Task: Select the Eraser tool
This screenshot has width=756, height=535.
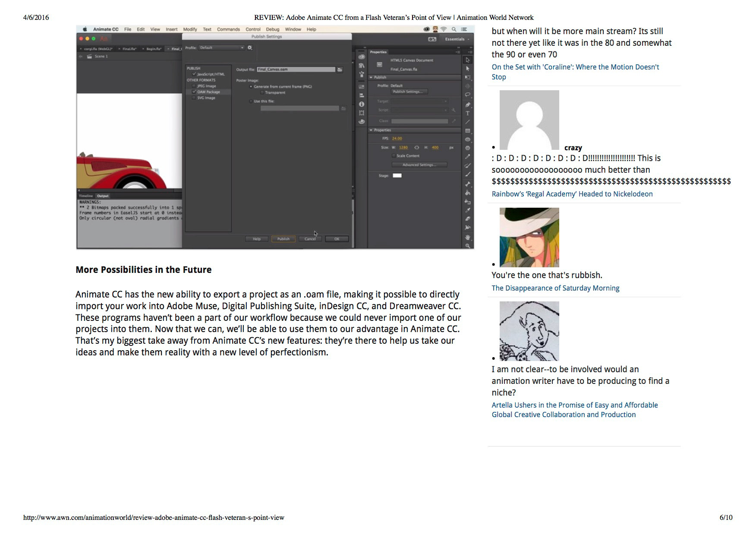Action: (468, 219)
